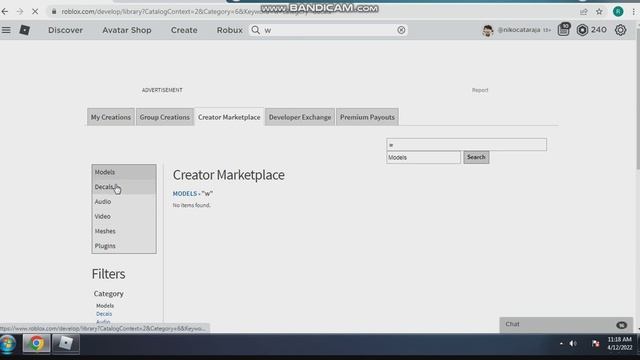This screenshot has width=640, height=360.
Task: Show hidden system tray icons
Action: point(561,344)
